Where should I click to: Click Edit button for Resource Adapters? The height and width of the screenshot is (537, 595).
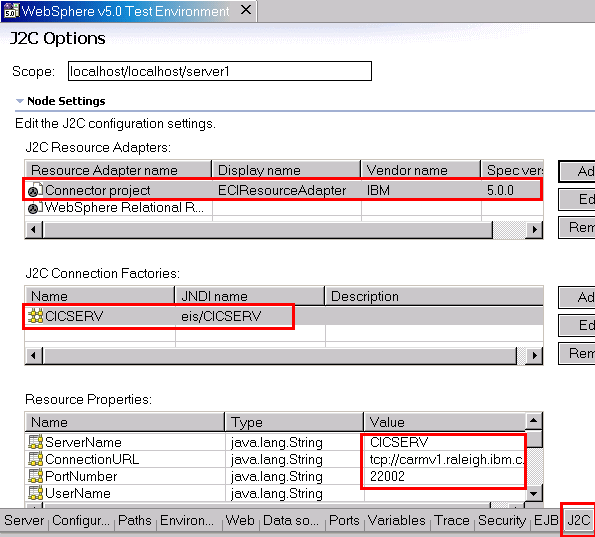[577, 199]
